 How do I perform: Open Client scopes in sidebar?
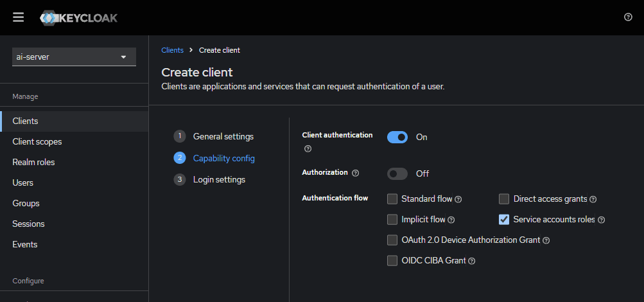click(74, 142)
